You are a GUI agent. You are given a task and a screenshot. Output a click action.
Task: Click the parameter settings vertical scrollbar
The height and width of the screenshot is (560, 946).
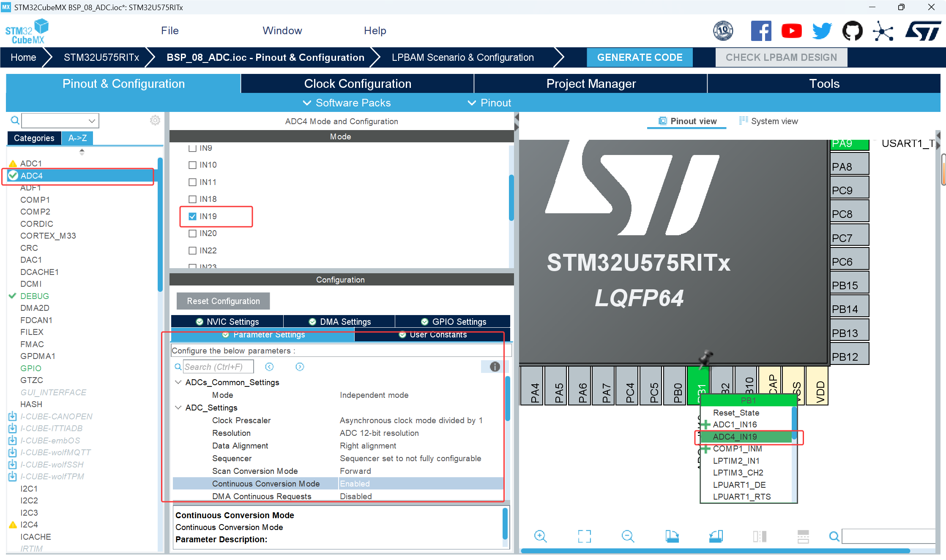point(507,398)
